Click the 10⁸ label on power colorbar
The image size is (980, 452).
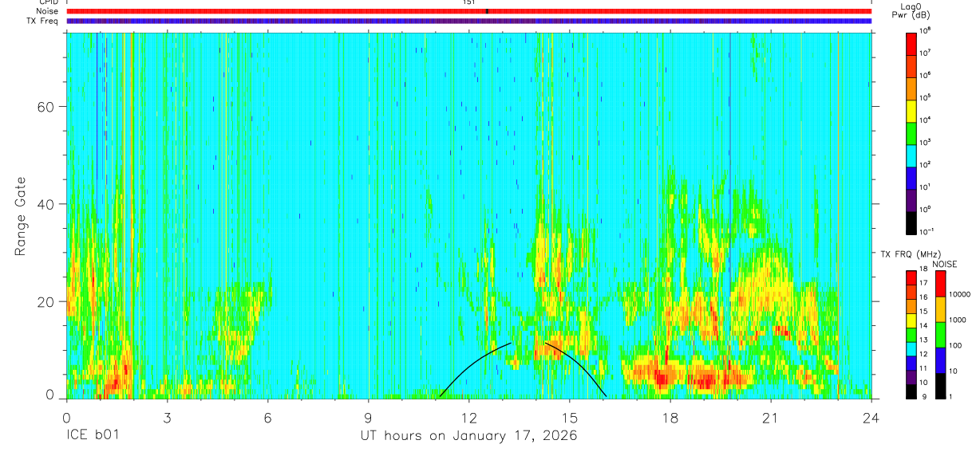(x=927, y=30)
